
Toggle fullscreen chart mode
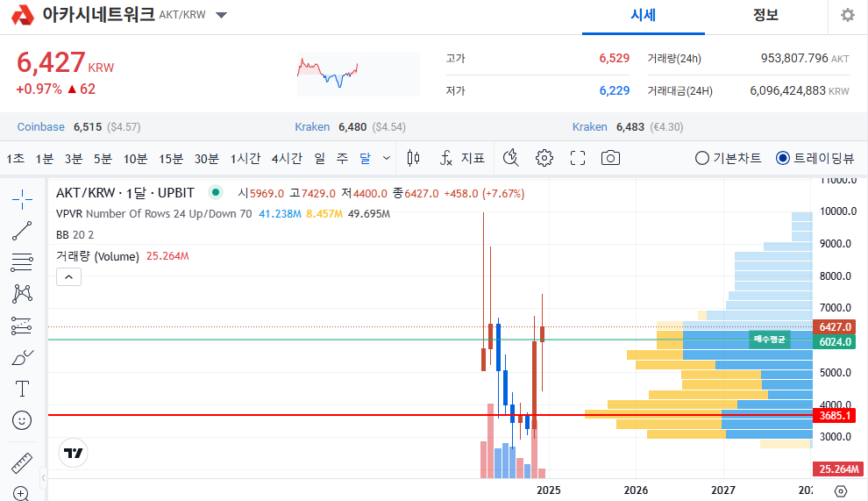pos(578,158)
